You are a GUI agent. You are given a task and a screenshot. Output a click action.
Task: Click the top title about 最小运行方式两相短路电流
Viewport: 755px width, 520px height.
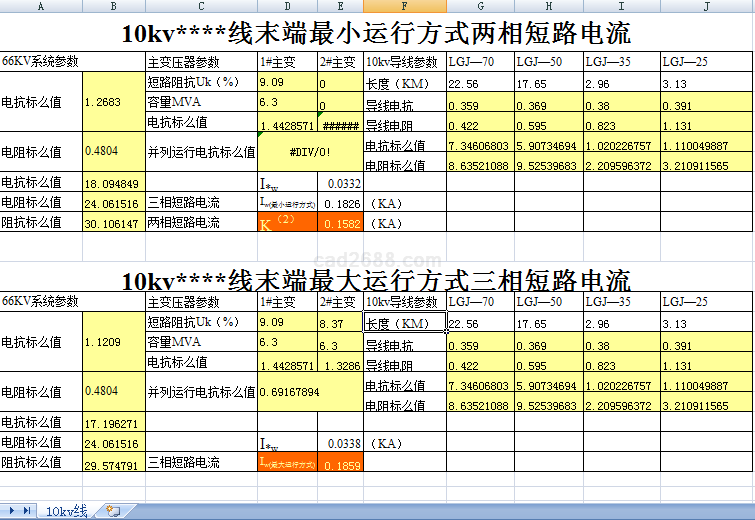[x=377, y=34]
